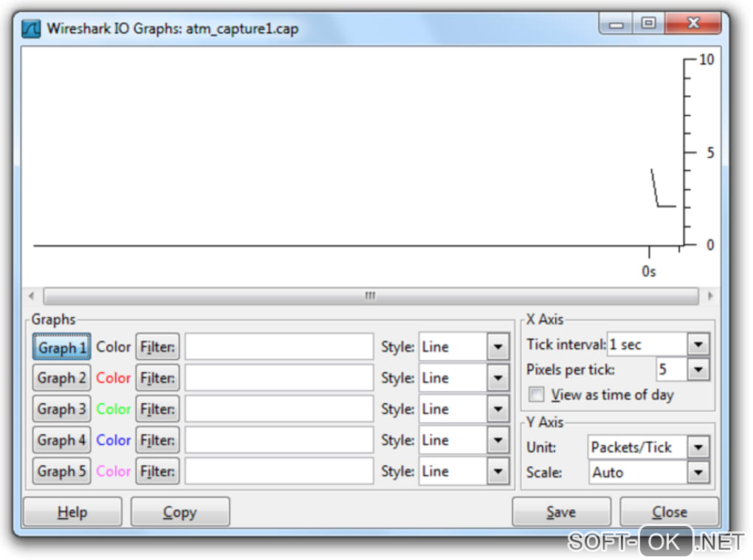
Task: Expand the Graph 4 Style dropdown
Action: coord(498,440)
